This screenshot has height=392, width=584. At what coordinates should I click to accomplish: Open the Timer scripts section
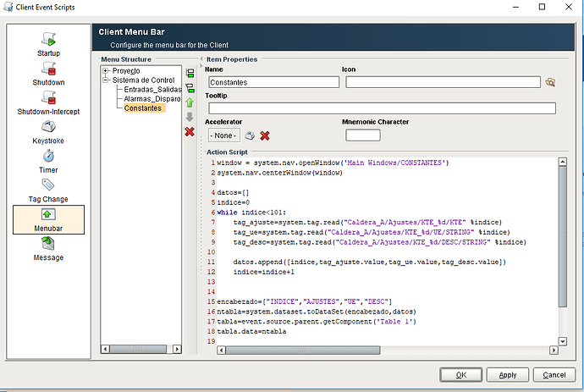pos(48,162)
